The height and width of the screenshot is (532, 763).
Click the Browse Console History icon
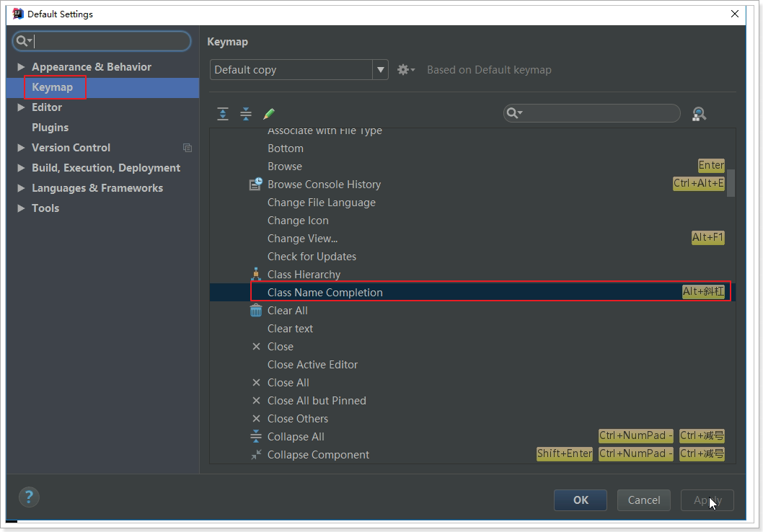[256, 185]
